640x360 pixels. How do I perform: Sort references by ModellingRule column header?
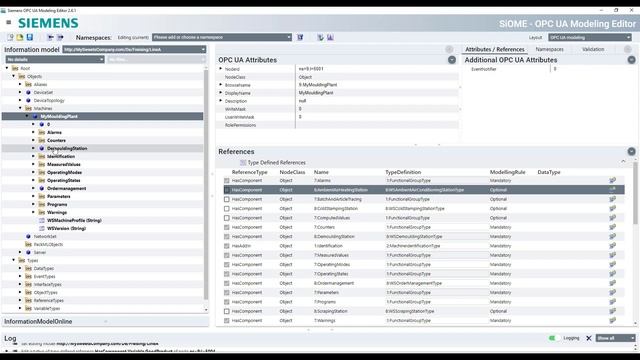click(x=507, y=172)
